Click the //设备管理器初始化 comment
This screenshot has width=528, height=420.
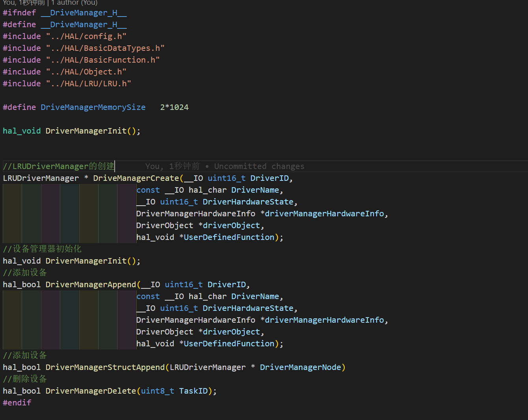point(42,249)
